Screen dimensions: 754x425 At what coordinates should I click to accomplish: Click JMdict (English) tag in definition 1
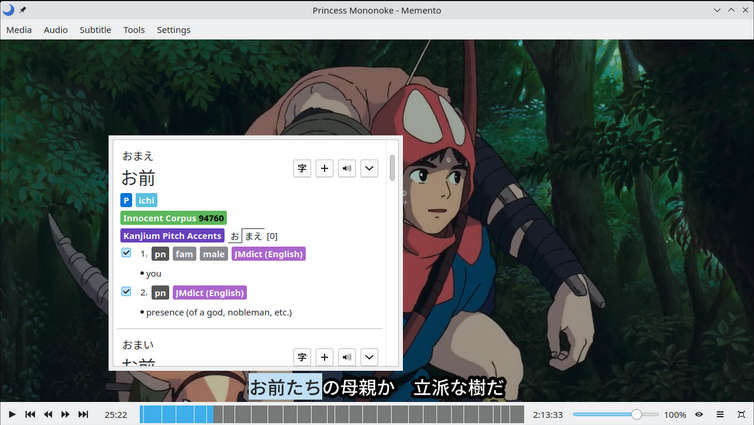coord(268,254)
